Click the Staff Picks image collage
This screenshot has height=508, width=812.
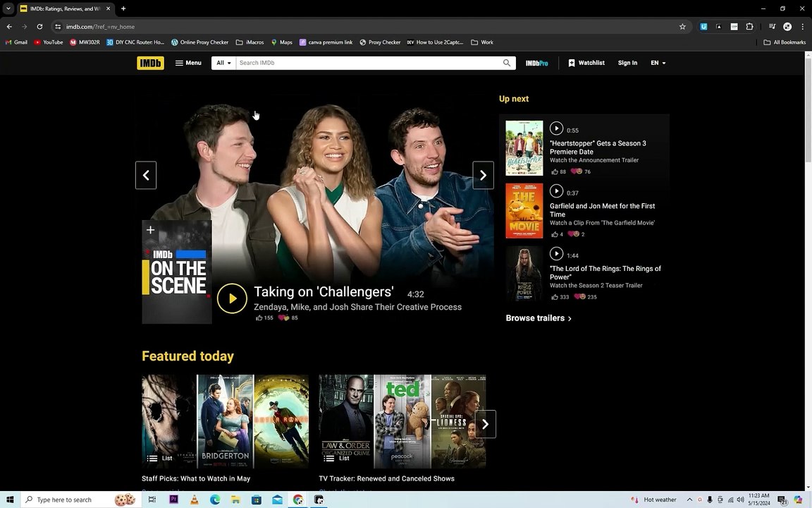click(x=226, y=421)
